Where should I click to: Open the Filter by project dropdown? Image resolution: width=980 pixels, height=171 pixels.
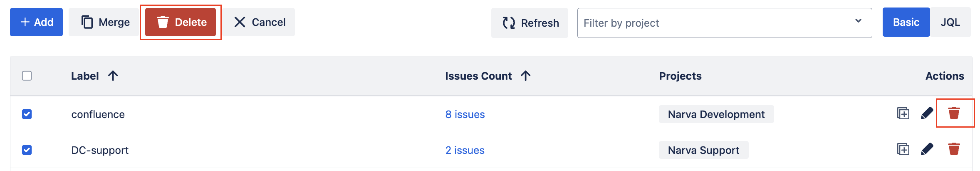tap(715, 23)
